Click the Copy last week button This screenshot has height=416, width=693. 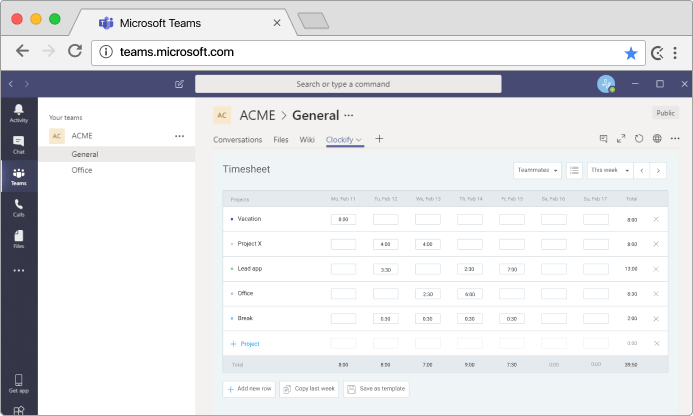point(309,389)
